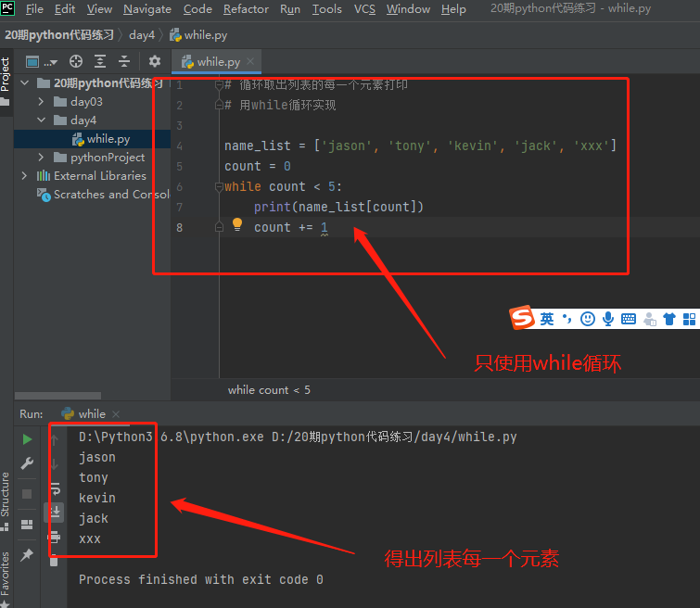Collapse the day4 folder
This screenshot has width=700, height=608.
pyautogui.click(x=41, y=120)
